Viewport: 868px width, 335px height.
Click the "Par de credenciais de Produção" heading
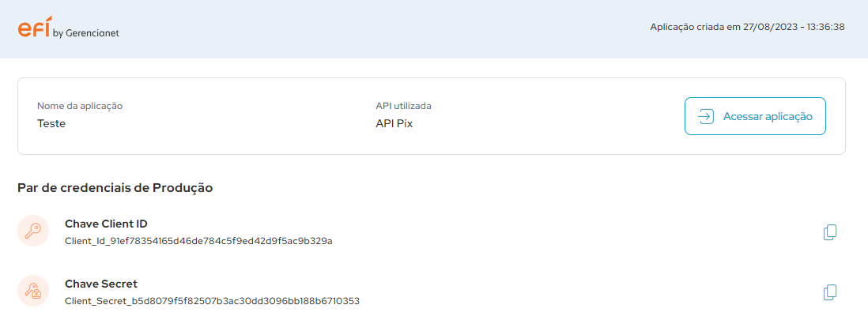pyautogui.click(x=115, y=187)
